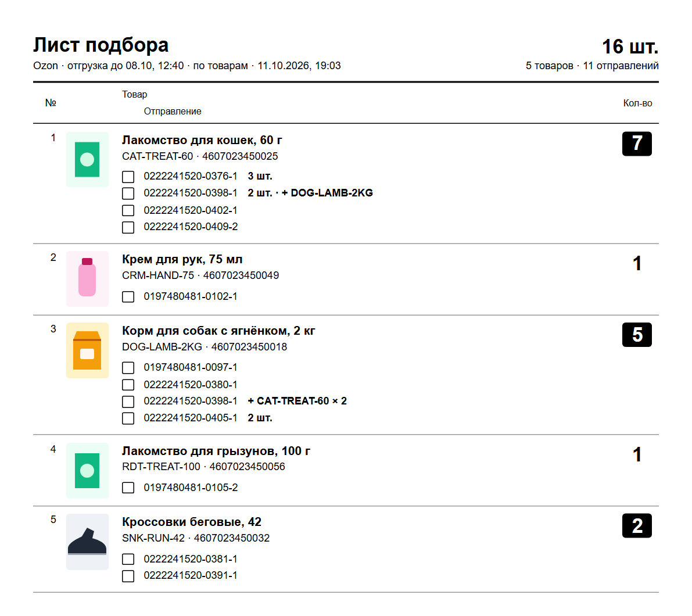Click the "Отправление" column subheader

[173, 111]
